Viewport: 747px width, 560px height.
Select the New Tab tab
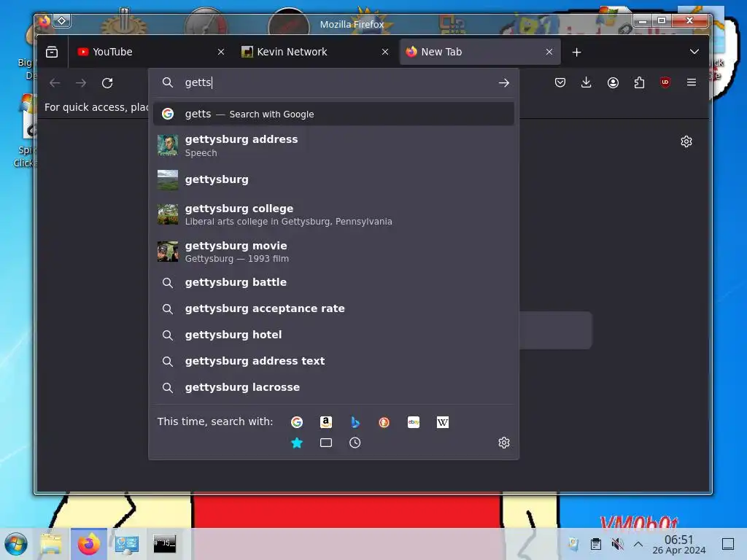tap(480, 52)
